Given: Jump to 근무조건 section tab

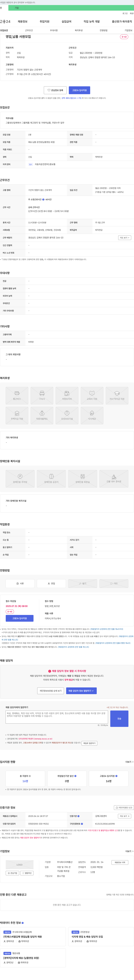Looking at the screenshot, I should (x=29, y=31).
